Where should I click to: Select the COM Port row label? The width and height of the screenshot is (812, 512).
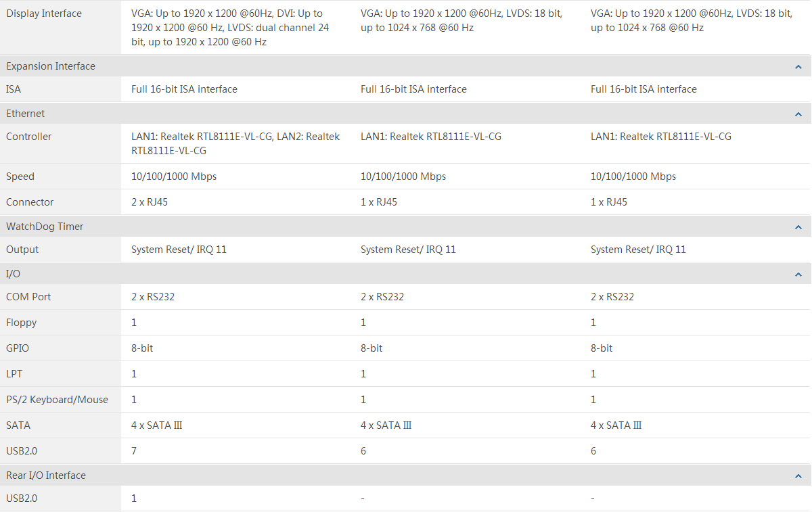pyautogui.click(x=28, y=297)
